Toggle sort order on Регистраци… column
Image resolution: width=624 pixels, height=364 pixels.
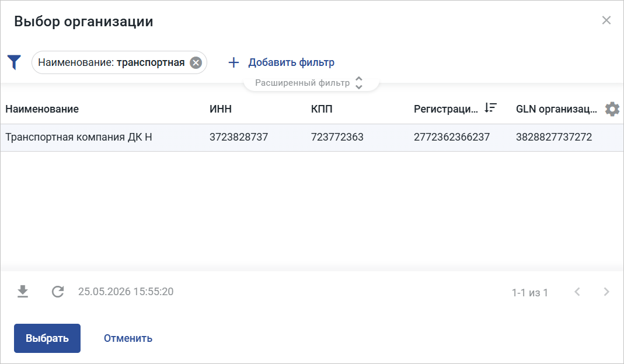pyautogui.click(x=490, y=108)
